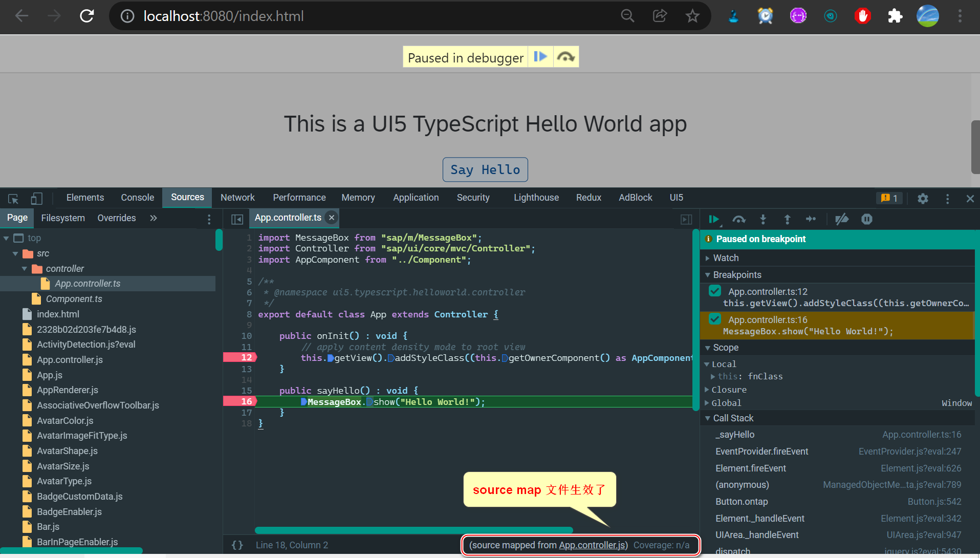This screenshot has height=558, width=980.
Task: Show more navigator tabs with chevron
Action: [153, 218]
